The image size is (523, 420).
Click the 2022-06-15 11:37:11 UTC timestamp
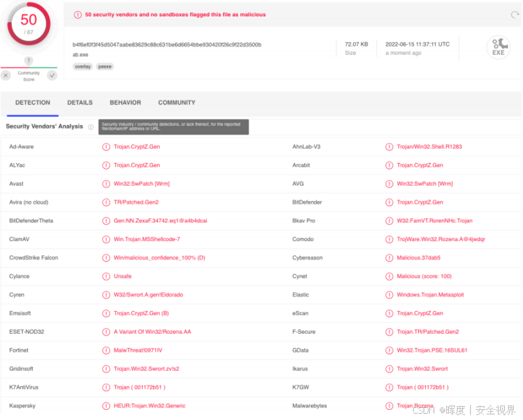(417, 44)
